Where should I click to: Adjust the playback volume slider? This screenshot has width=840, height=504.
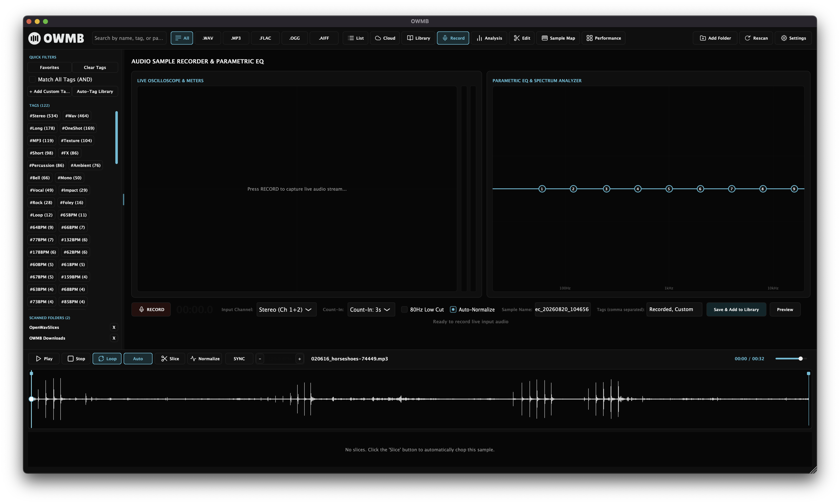click(791, 359)
